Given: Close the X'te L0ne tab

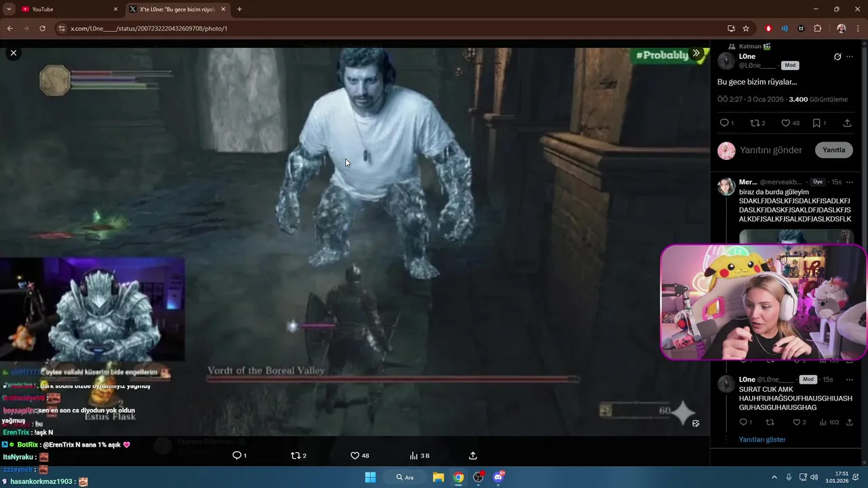Looking at the screenshot, I should (x=223, y=9).
